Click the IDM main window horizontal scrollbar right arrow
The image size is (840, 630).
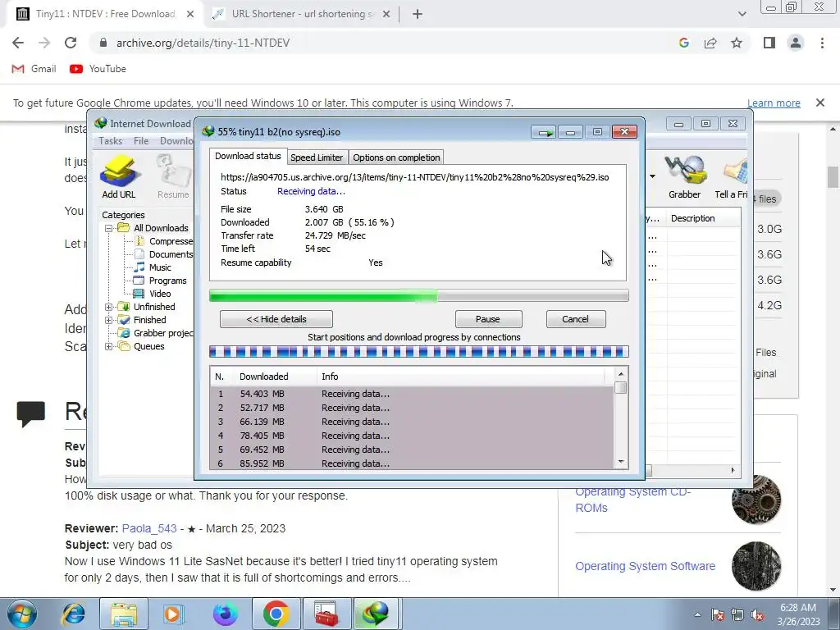click(x=733, y=470)
